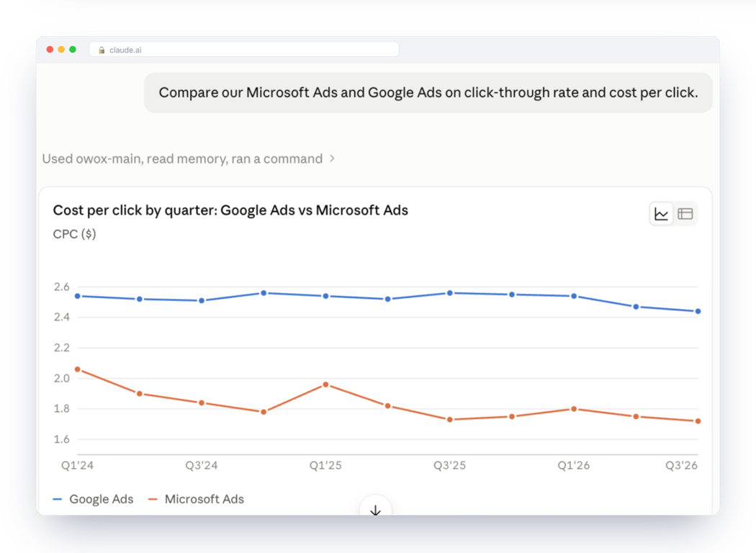Screen dimensions: 756x553
Task: Click Microsoft Ads orange legend swatch
Action: (x=153, y=500)
